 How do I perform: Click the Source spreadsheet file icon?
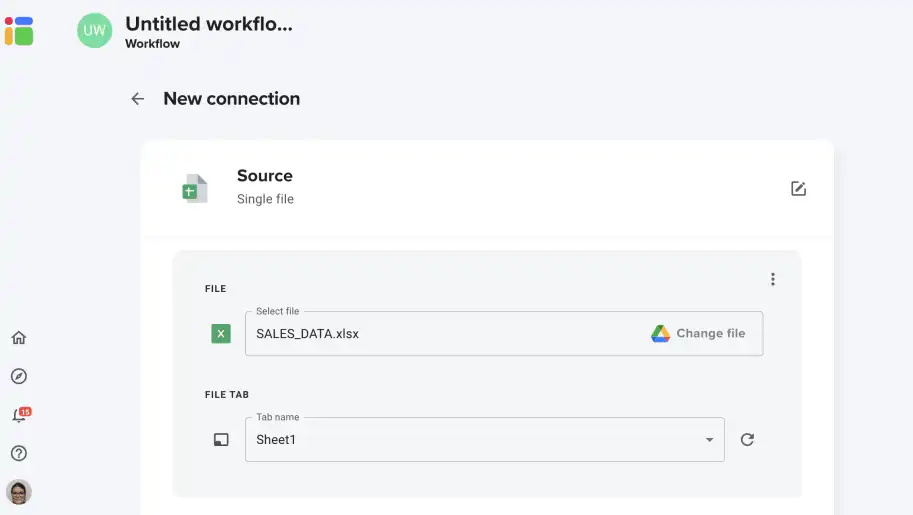(194, 188)
